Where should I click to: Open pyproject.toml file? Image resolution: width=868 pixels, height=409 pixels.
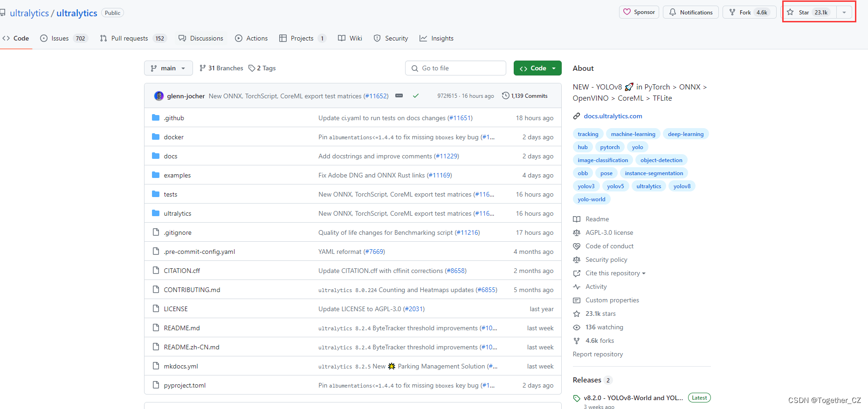185,385
